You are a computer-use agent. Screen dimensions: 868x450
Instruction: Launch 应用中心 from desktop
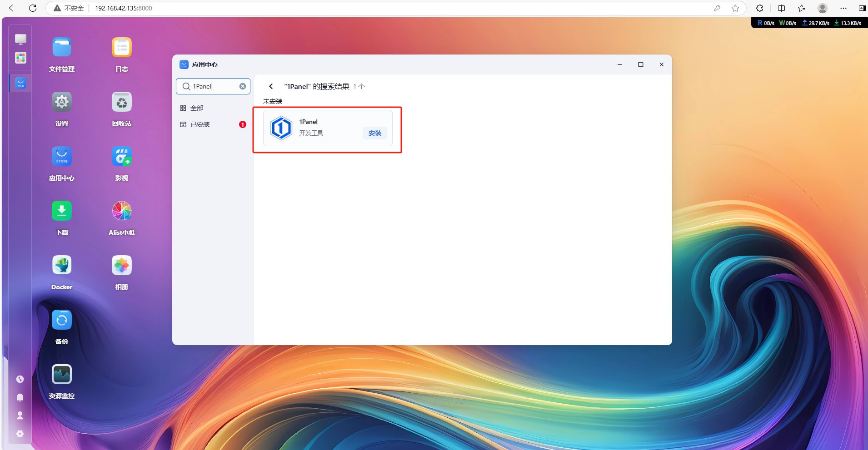[62, 157]
